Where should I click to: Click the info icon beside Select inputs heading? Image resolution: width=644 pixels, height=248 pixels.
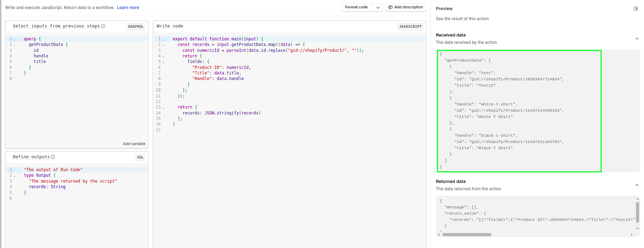[x=103, y=26]
